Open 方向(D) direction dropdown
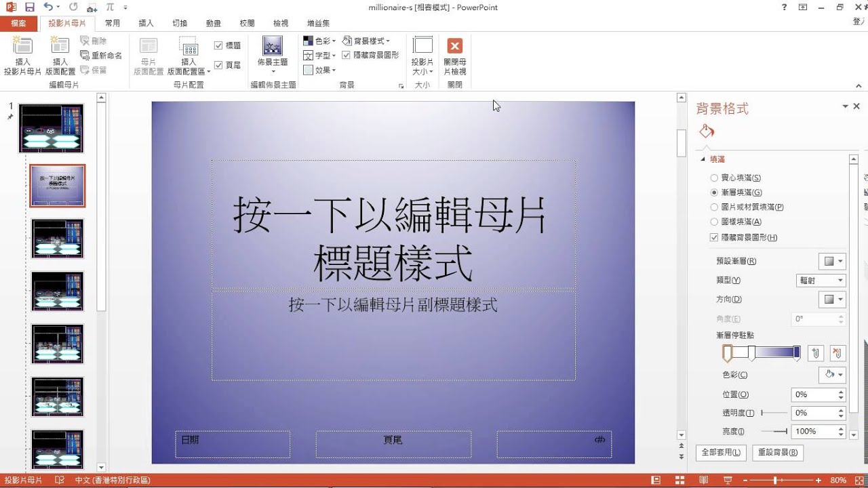The image size is (868, 488). (832, 299)
